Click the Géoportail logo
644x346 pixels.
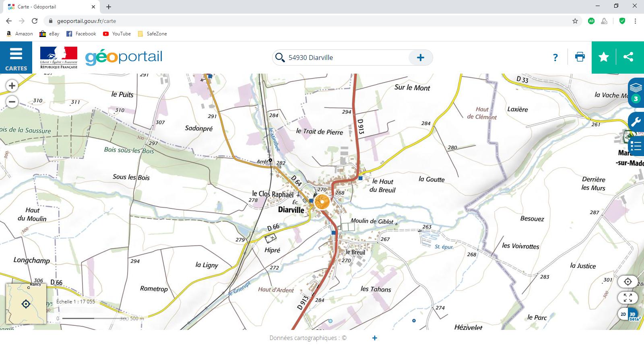124,57
